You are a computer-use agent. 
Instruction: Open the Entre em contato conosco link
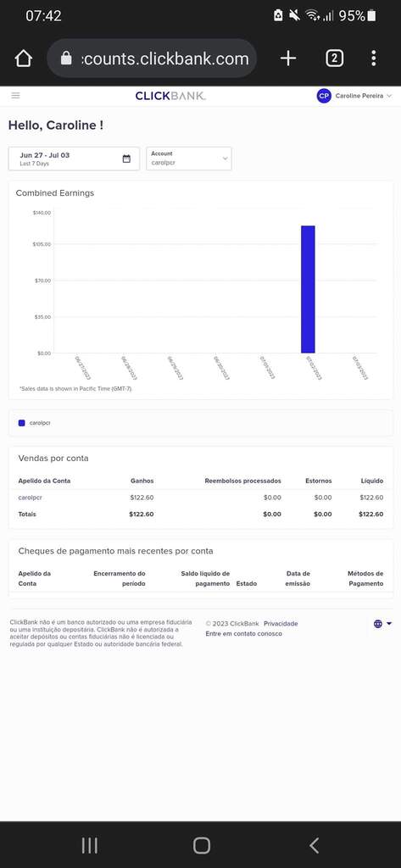click(243, 633)
